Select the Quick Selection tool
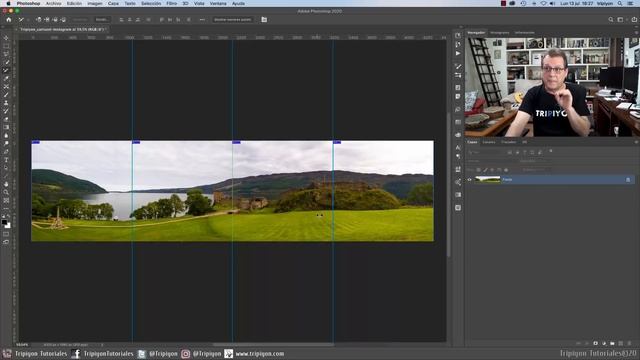 tap(6, 62)
